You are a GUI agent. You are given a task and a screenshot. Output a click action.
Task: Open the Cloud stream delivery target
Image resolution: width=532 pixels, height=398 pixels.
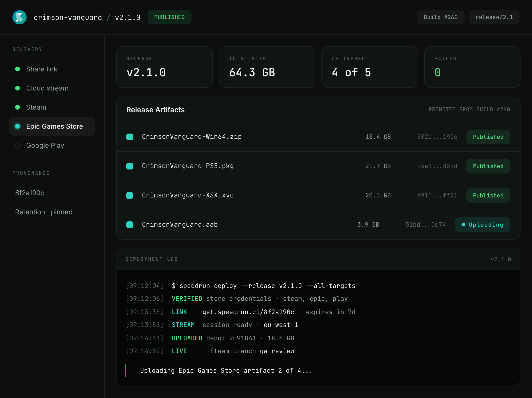click(x=52, y=88)
